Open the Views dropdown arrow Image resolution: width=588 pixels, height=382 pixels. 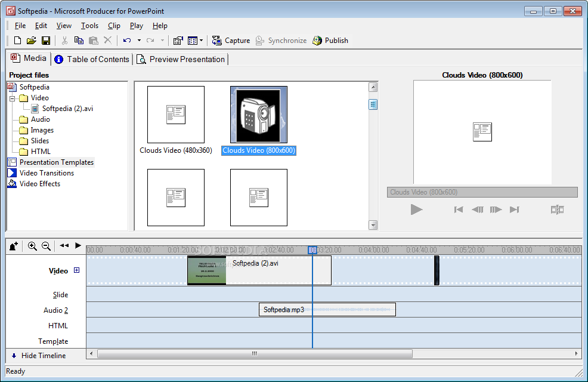[202, 41]
